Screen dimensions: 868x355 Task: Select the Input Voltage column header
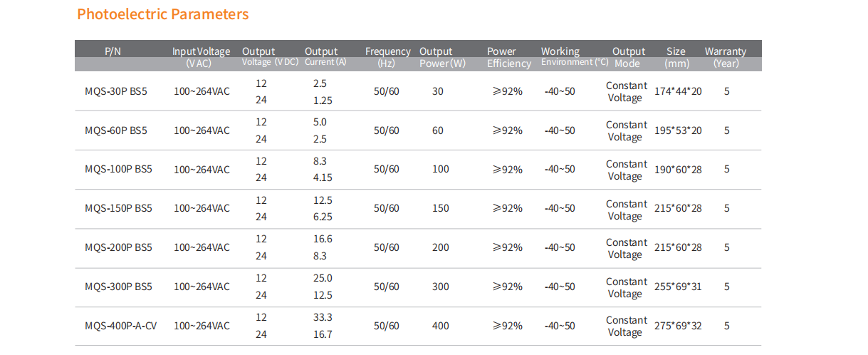click(x=201, y=56)
